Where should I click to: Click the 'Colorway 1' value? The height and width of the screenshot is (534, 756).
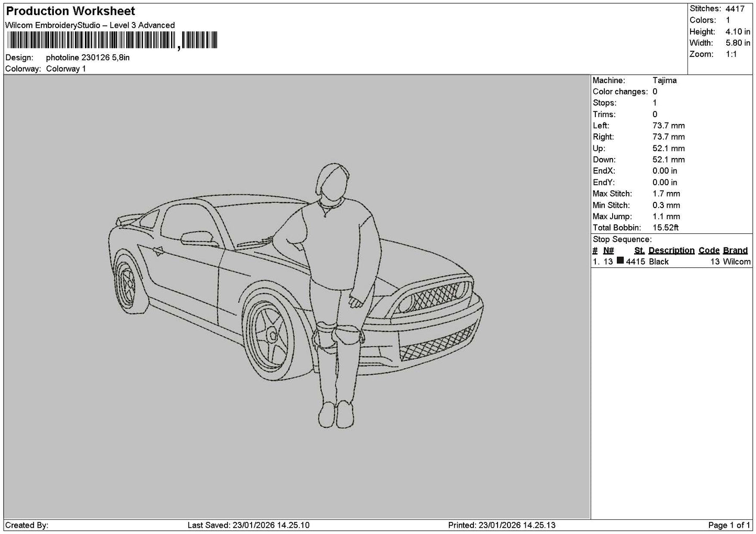[66, 69]
